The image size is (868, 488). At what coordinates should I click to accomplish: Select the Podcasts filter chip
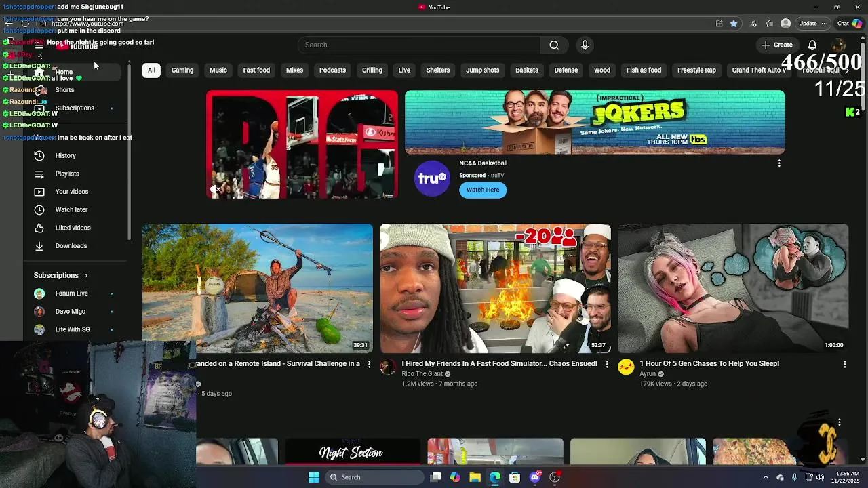[x=332, y=70]
